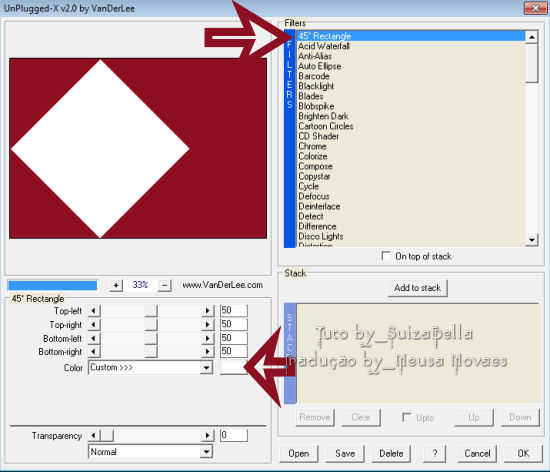Select the Cartoon Circles filter

click(411, 126)
